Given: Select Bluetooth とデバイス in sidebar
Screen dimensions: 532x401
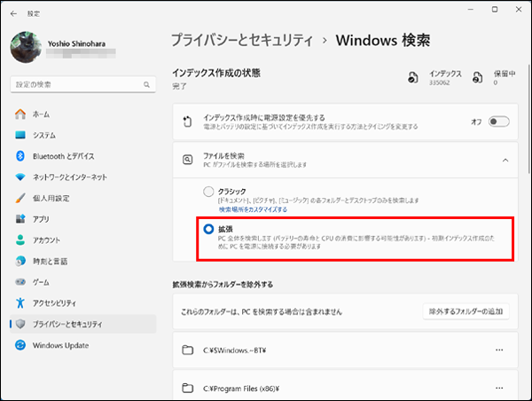Looking at the screenshot, I should point(63,156).
